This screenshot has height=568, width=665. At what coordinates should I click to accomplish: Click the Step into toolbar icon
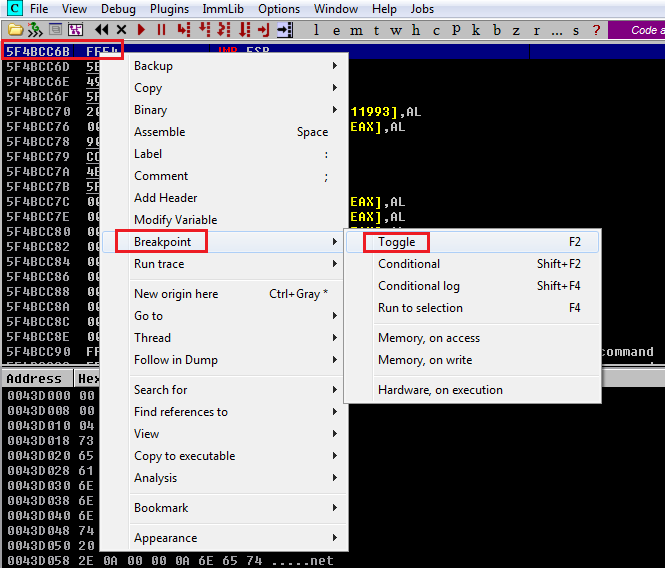coord(183,30)
